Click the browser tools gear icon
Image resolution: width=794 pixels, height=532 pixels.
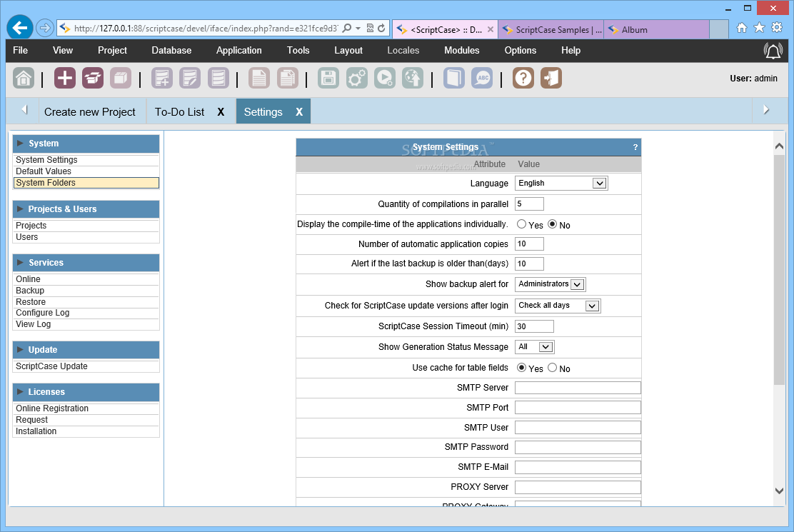click(x=777, y=28)
